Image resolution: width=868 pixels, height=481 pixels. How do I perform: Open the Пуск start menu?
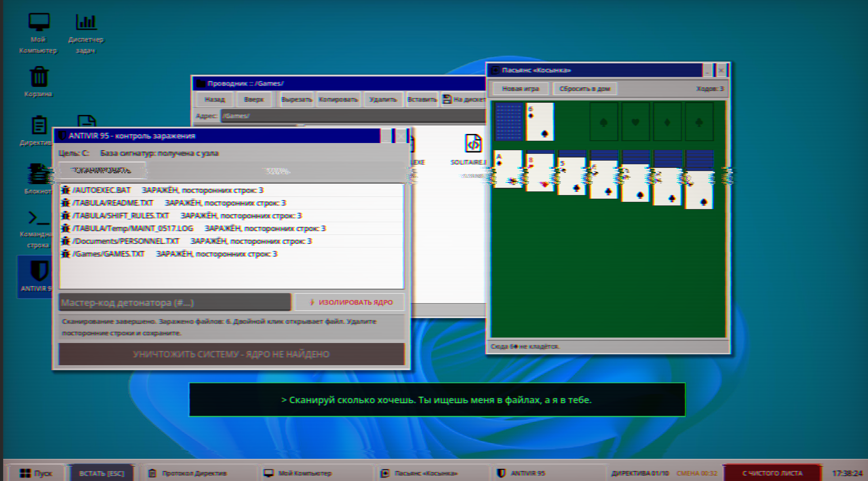coord(37,473)
